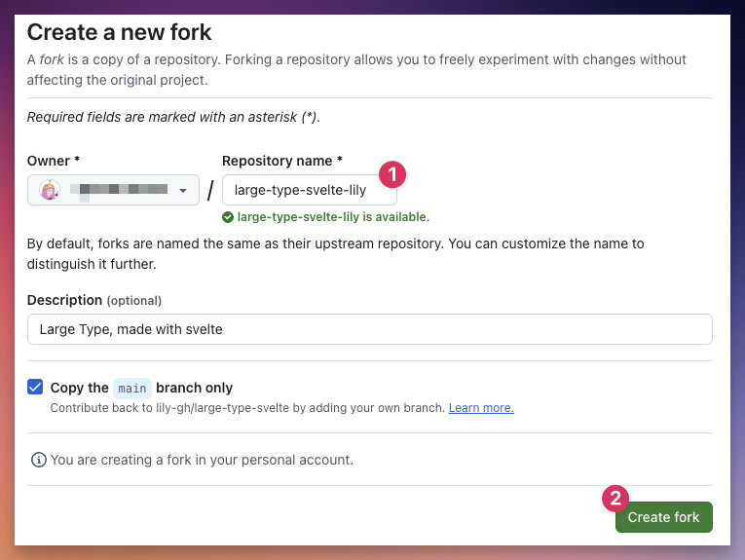The image size is (745, 560).
Task: Click the green availability checkmark icon
Action: [228, 217]
